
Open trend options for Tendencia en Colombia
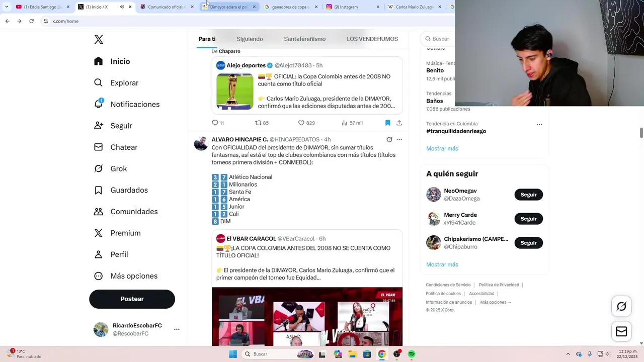[539, 124]
